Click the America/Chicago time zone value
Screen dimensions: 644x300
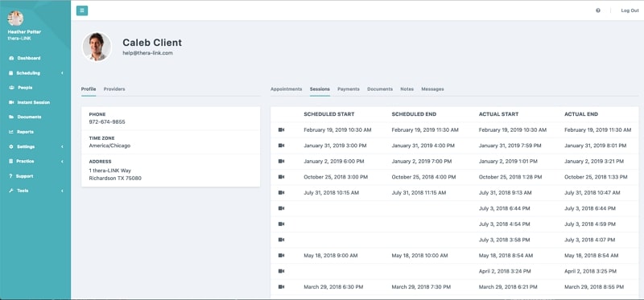109,146
